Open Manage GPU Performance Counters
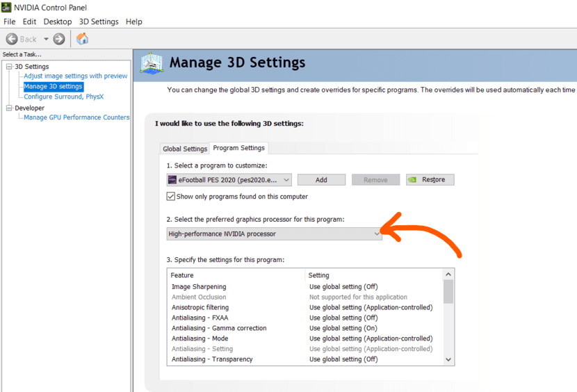The height and width of the screenshot is (392, 577). coord(76,117)
